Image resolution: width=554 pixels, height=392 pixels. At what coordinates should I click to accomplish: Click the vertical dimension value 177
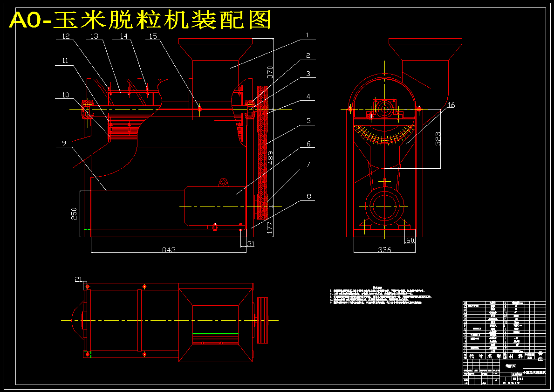point(270,227)
